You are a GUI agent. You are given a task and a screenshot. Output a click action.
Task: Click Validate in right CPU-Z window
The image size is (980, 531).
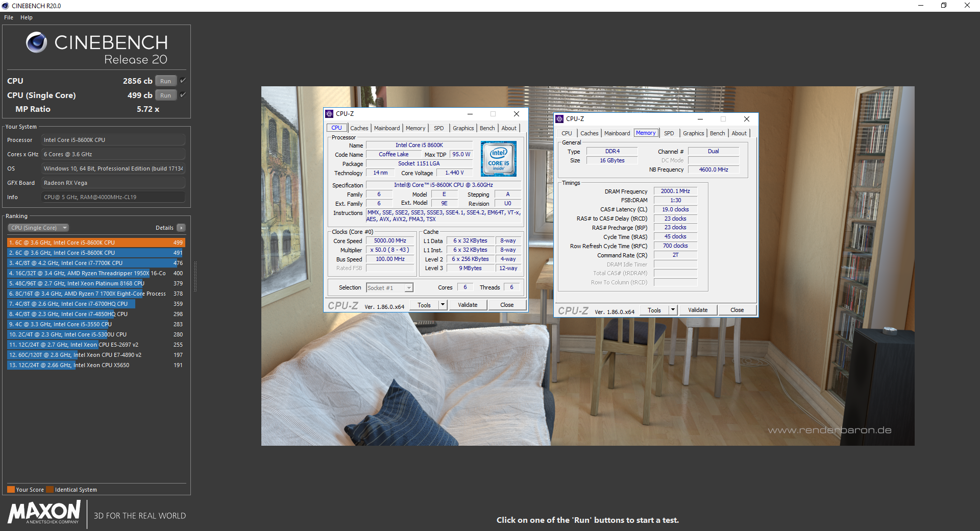tap(698, 310)
